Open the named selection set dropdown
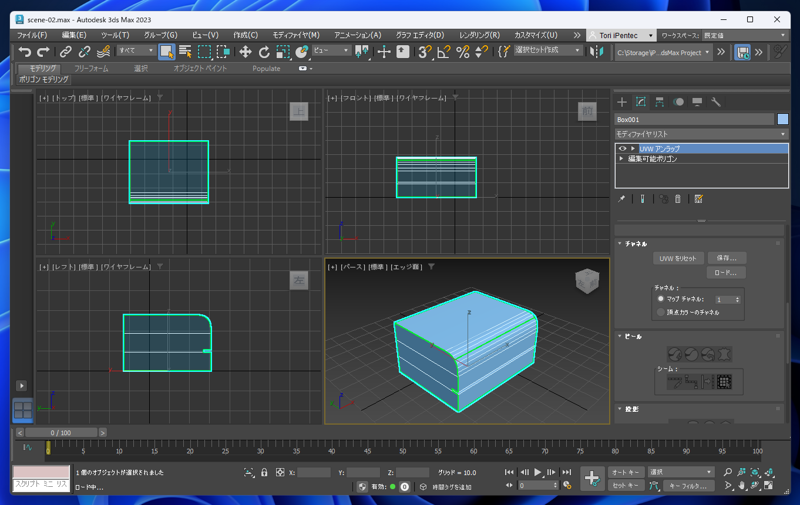This screenshot has height=505, width=800. click(547, 50)
